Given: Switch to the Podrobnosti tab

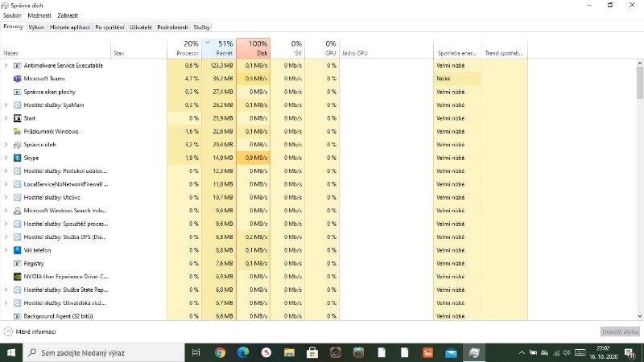Looking at the screenshot, I should point(172,27).
